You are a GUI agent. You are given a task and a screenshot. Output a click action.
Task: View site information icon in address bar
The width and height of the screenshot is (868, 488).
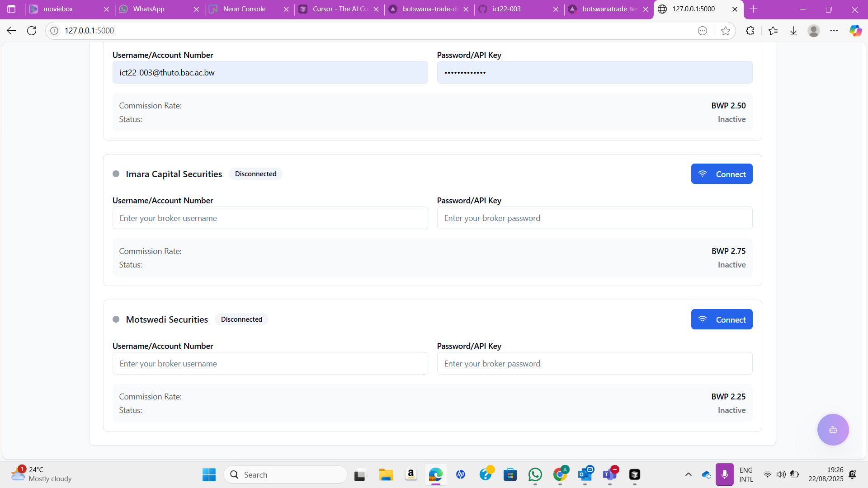click(x=54, y=31)
